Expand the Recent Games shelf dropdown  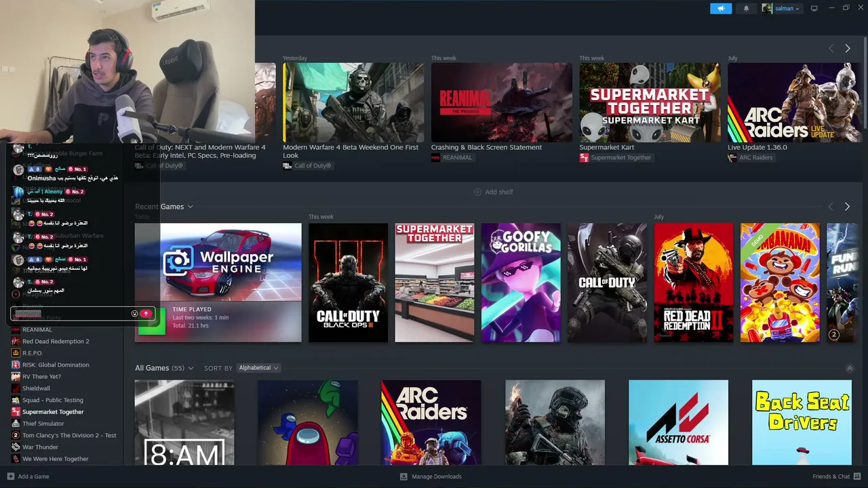click(x=191, y=207)
